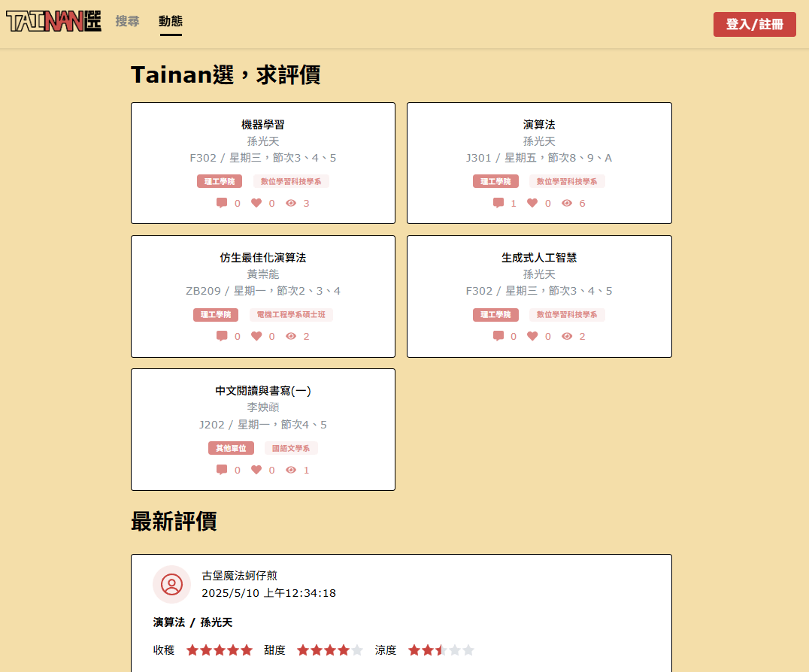
Task: Click the 最新評價 heading
Action: pos(174,522)
